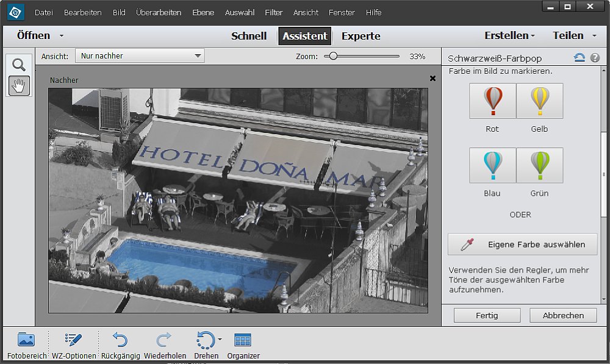The image size is (610, 364).
Task: Confirm with the Fertig button
Action: click(x=487, y=315)
